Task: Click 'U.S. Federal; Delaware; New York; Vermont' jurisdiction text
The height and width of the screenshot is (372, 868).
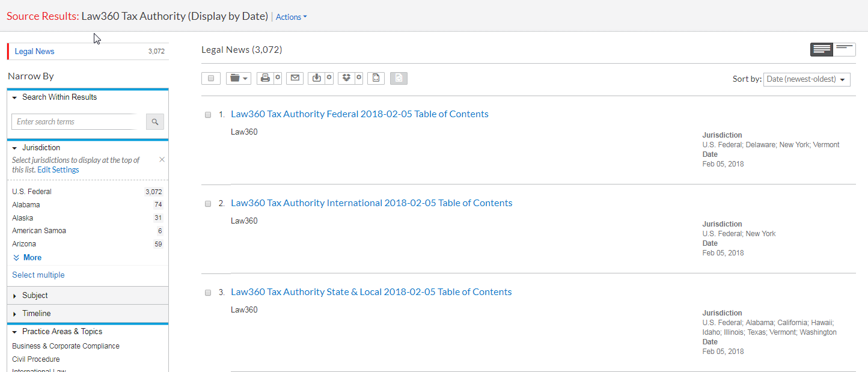Action: tap(771, 145)
